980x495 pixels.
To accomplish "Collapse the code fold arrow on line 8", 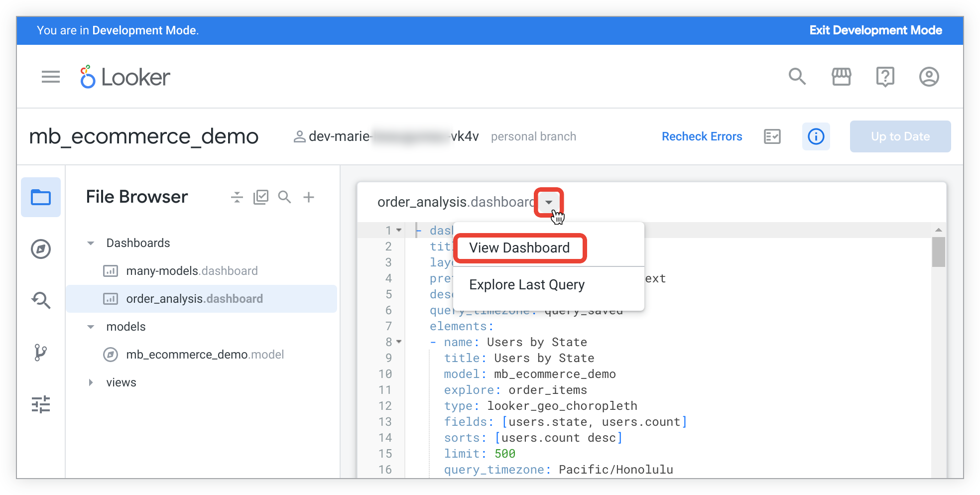I will [399, 342].
